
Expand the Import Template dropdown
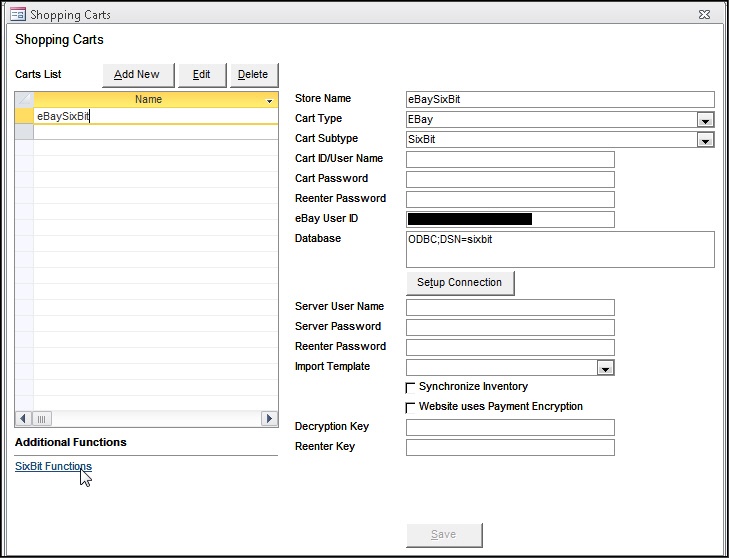pyautogui.click(x=605, y=368)
